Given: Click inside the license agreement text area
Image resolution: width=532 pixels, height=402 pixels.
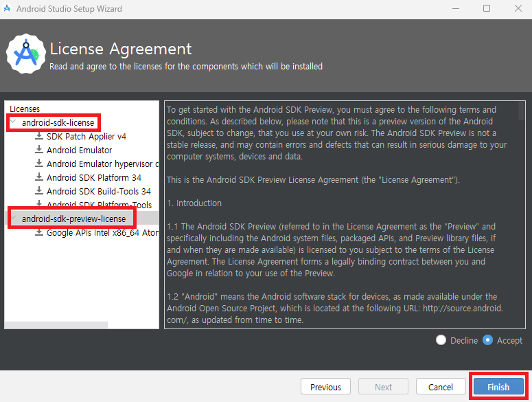Looking at the screenshot, I should pos(345,214).
